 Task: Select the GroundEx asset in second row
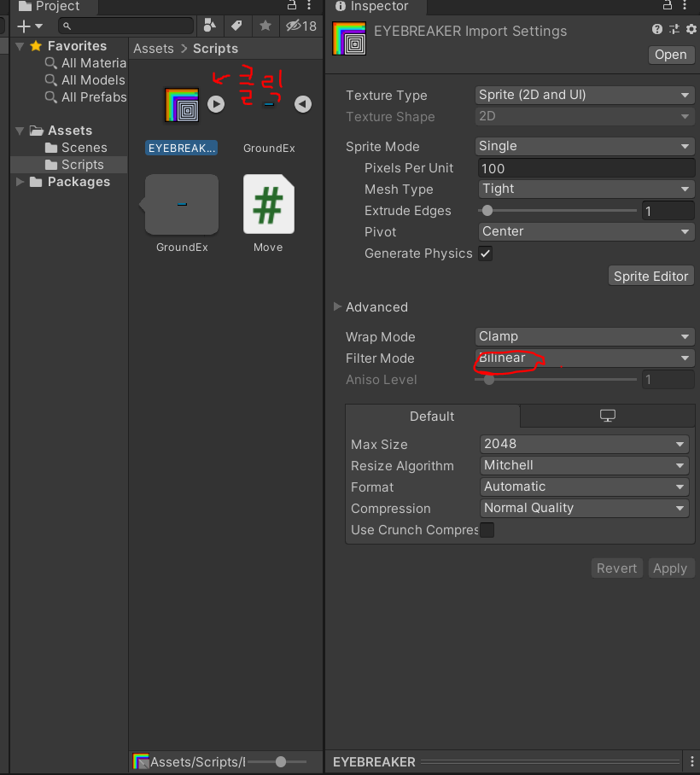182,204
